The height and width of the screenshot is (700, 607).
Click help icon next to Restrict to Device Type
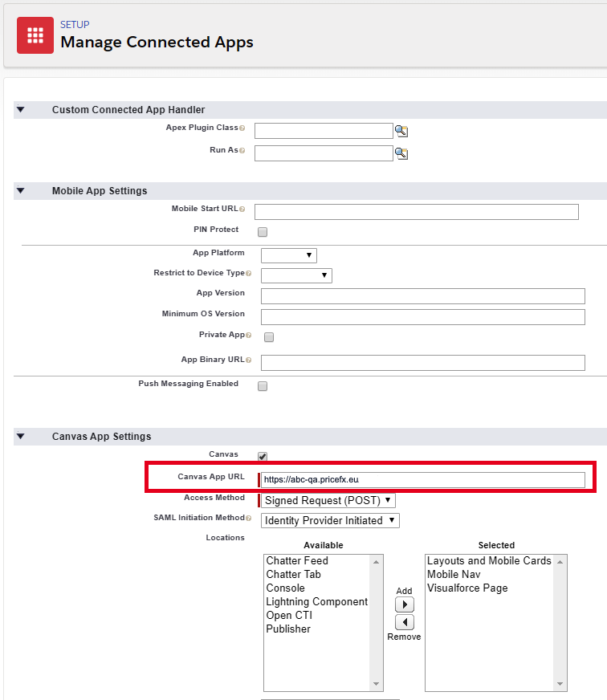tap(248, 274)
